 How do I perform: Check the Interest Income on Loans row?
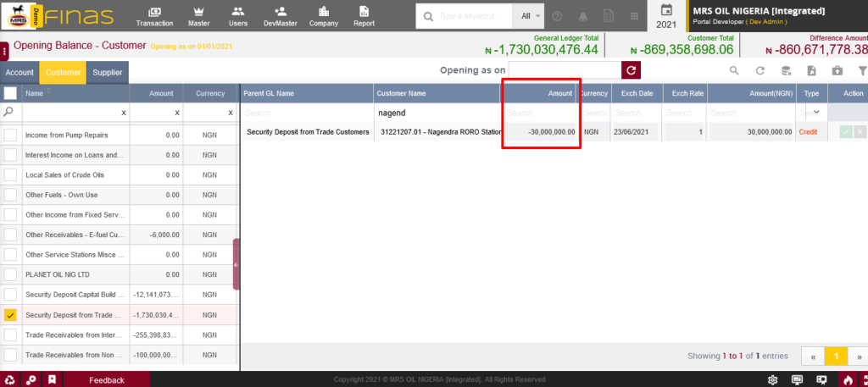(10, 155)
